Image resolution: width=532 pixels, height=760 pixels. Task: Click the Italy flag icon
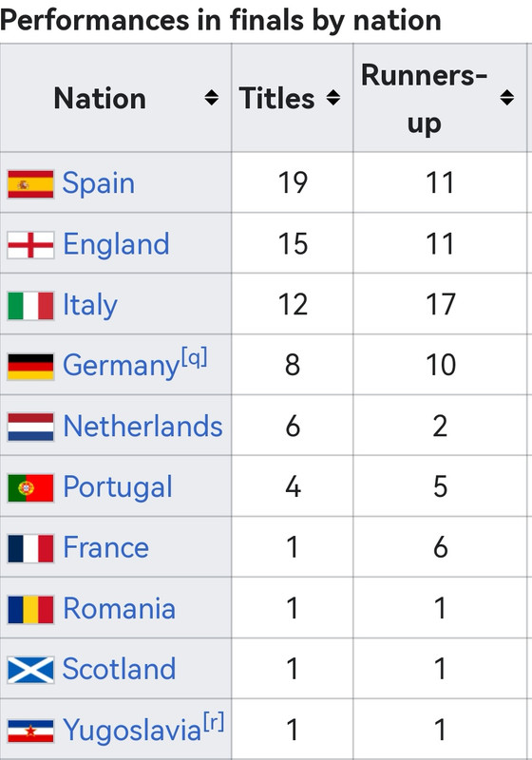pos(30,306)
